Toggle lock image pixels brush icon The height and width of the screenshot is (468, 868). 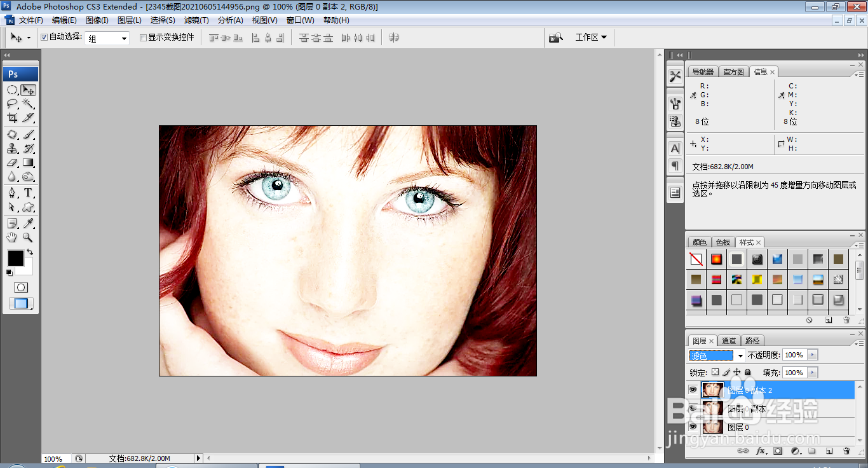pos(726,372)
